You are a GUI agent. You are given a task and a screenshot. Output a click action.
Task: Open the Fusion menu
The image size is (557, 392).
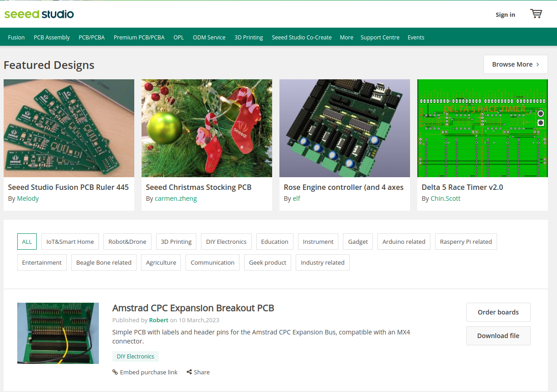[16, 37]
